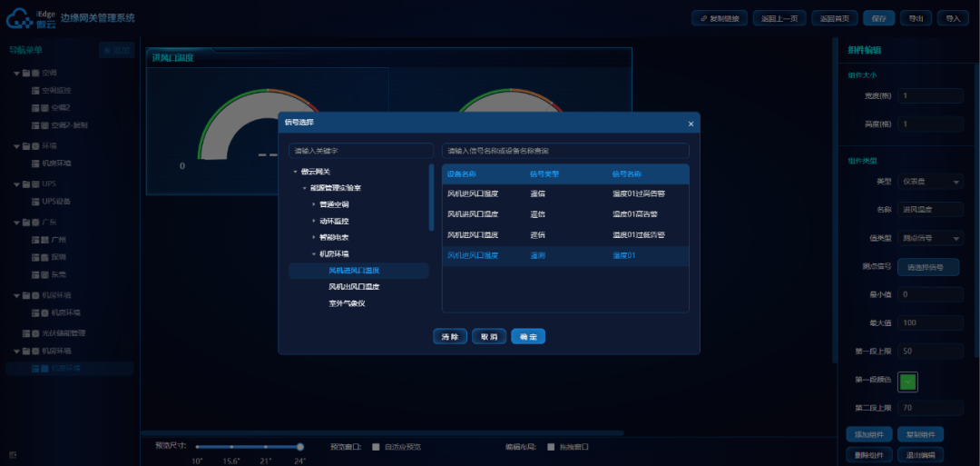The height and width of the screenshot is (466, 980).
Task: Confirm signal selection with 确定
Action: [528, 336]
